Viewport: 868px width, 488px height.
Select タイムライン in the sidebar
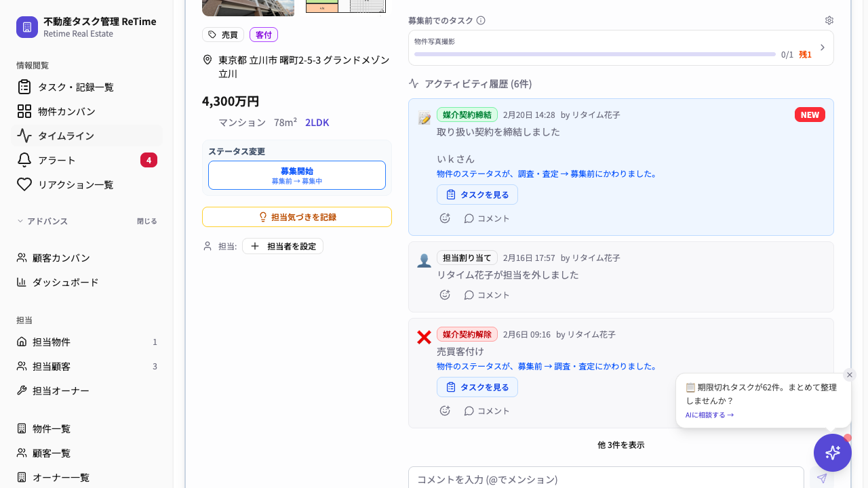pos(87,136)
